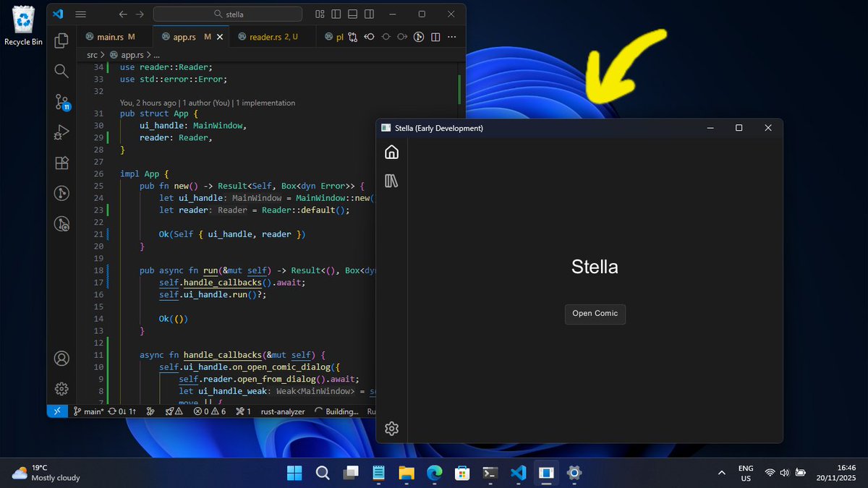
Task: Open Microsoft Edge from the taskbar
Action: pyautogui.click(x=434, y=473)
